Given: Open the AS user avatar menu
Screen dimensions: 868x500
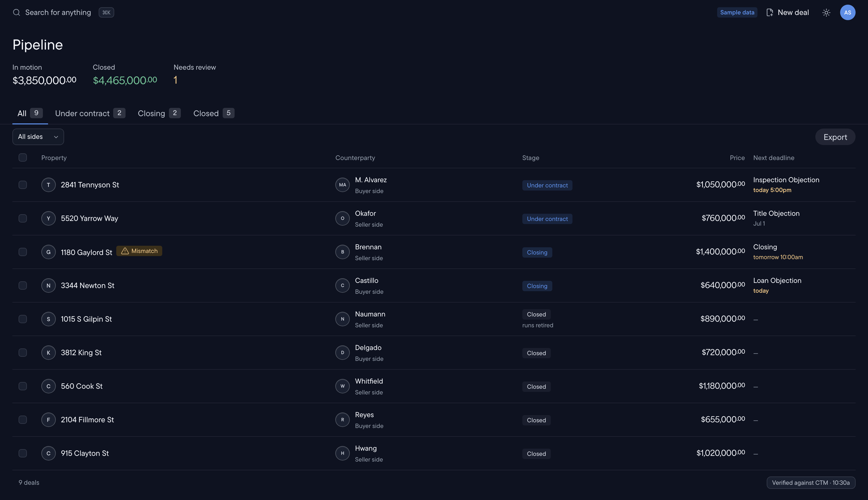Looking at the screenshot, I should coord(847,12).
